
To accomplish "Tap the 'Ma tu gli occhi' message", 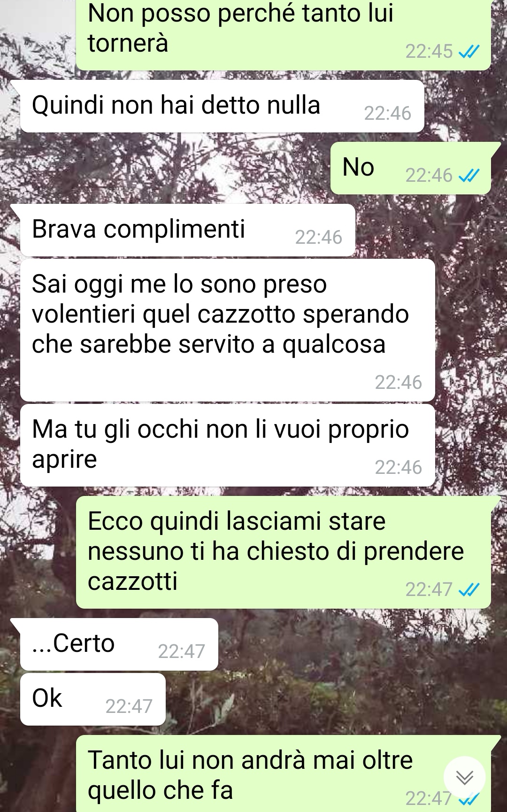I will [x=228, y=445].
